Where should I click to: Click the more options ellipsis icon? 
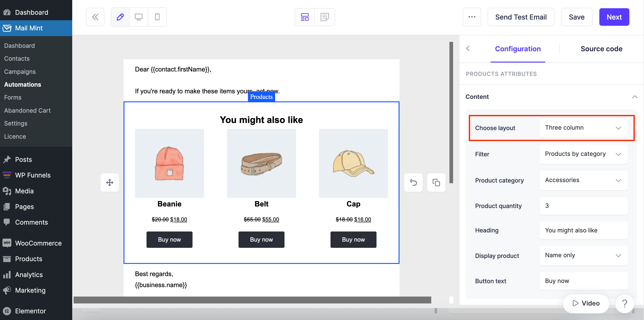(x=472, y=17)
